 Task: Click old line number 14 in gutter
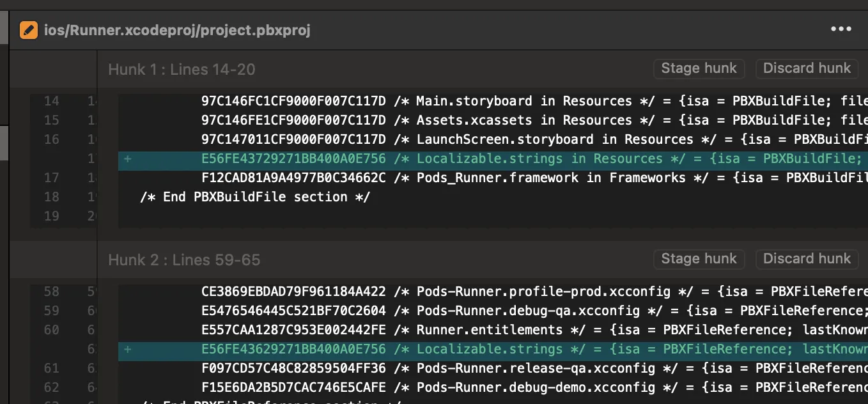pyautogui.click(x=51, y=101)
